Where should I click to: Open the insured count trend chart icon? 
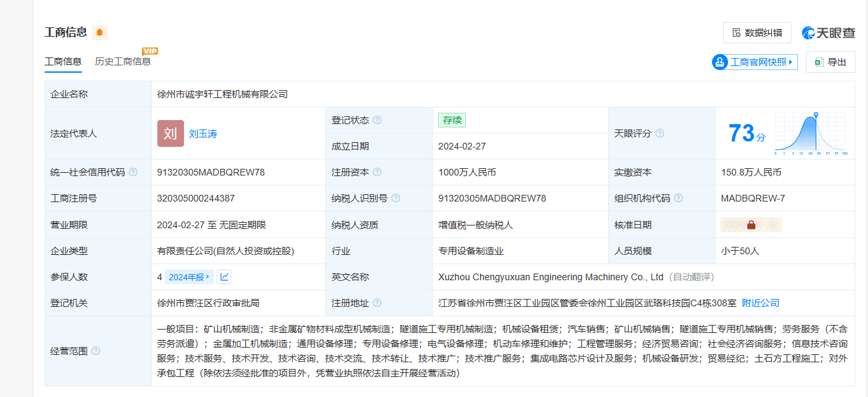pyautogui.click(x=224, y=277)
